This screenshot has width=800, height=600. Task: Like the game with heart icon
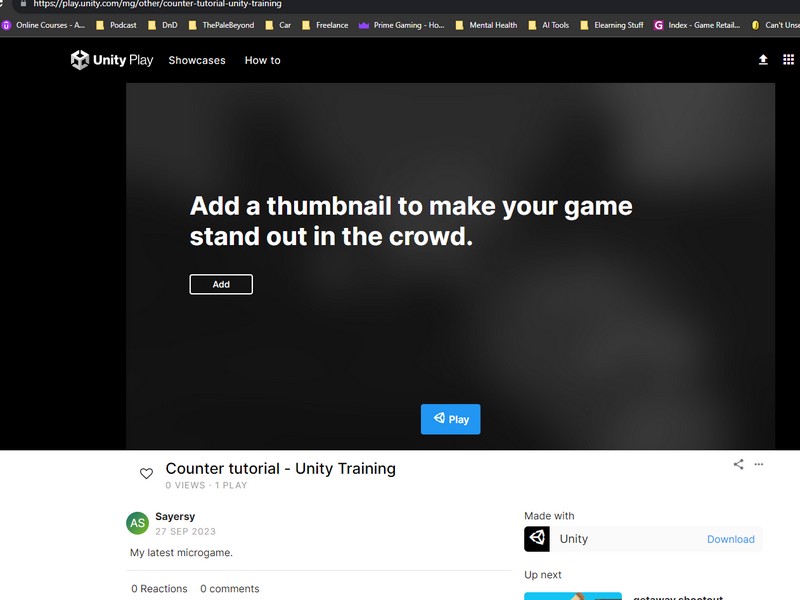[146, 473]
